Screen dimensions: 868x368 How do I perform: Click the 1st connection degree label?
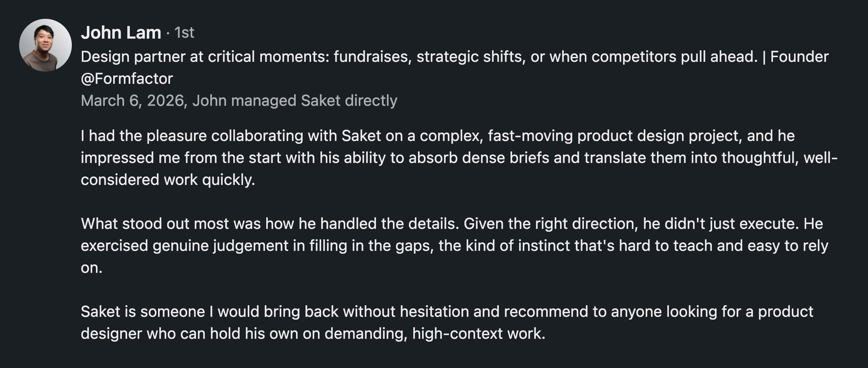[184, 33]
